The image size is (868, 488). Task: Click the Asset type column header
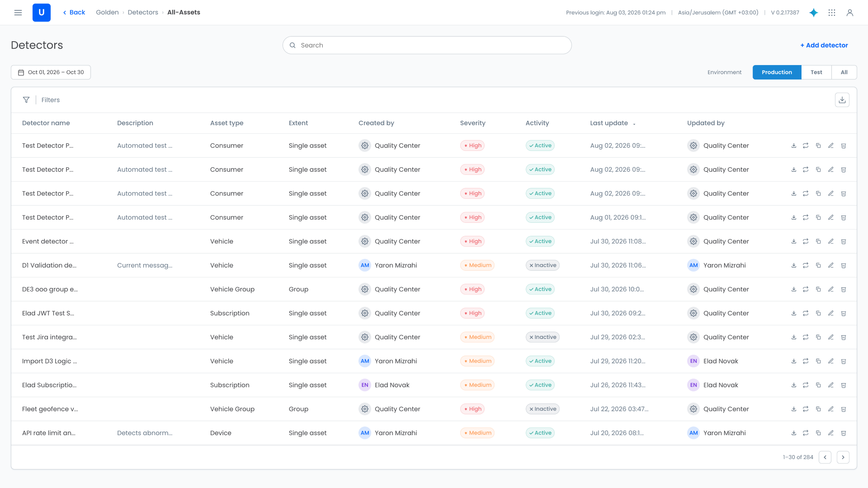click(x=227, y=123)
